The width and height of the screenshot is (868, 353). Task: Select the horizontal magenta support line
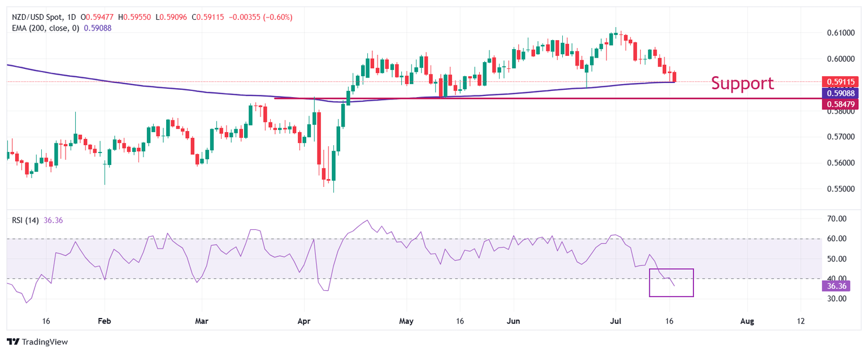pyautogui.click(x=509, y=98)
